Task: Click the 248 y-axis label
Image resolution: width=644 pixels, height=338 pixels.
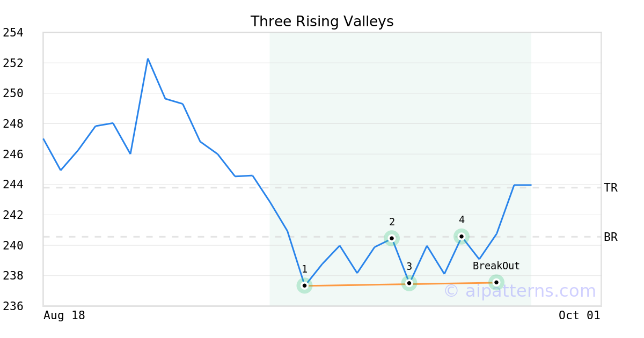Action: click(x=13, y=124)
